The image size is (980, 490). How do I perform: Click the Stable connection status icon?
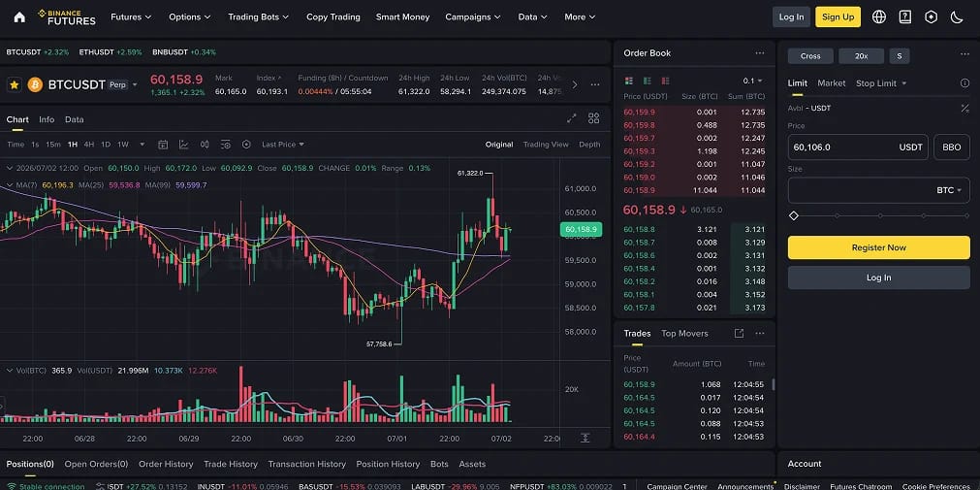click(x=12, y=486)
